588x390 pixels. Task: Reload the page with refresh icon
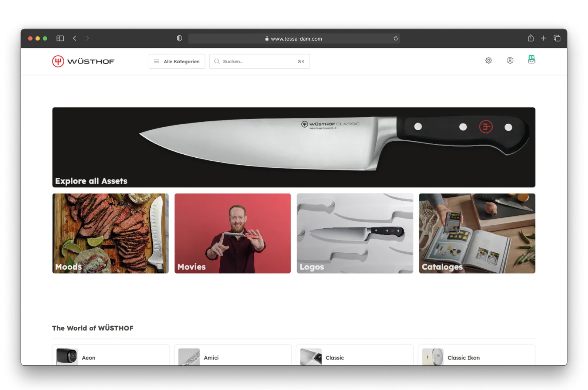(x=395, y=39)
